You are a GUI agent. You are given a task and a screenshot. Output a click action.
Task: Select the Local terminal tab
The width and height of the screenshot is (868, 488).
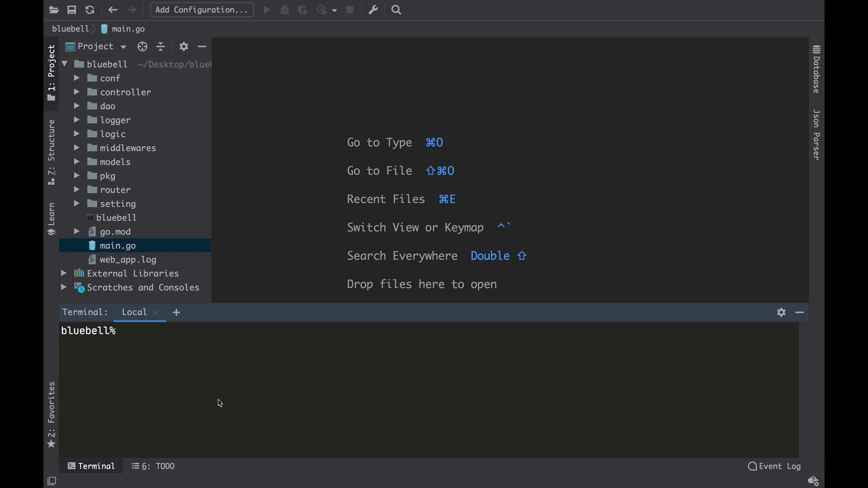click(134, 313)
